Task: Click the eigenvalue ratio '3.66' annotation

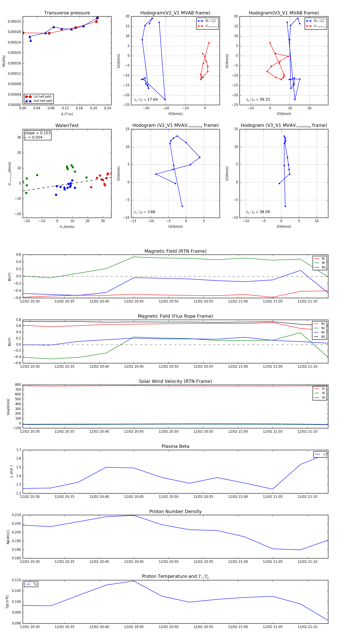Action: tap(144, 212)
